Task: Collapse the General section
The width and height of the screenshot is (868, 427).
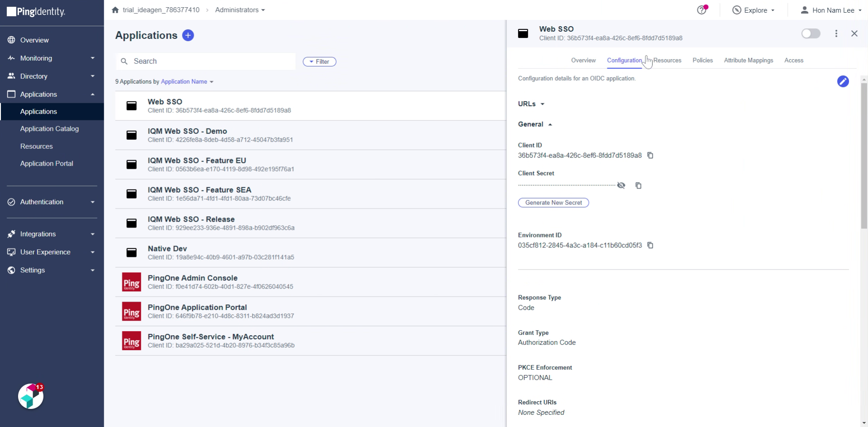Action: click(x=535, y=124)
